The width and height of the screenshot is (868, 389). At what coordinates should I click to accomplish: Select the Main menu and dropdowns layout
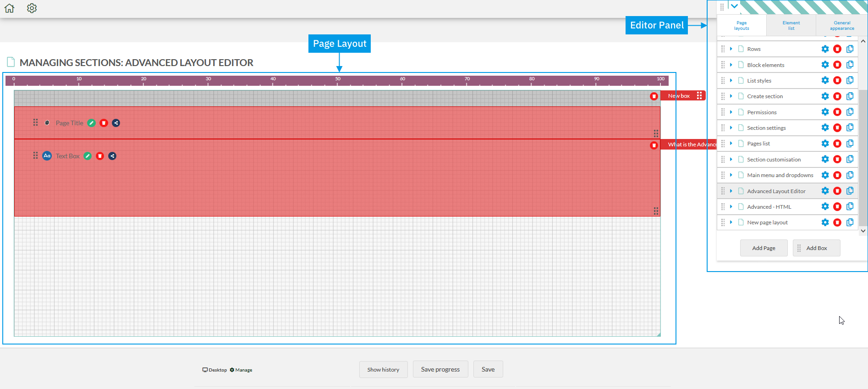click(780, 175)
